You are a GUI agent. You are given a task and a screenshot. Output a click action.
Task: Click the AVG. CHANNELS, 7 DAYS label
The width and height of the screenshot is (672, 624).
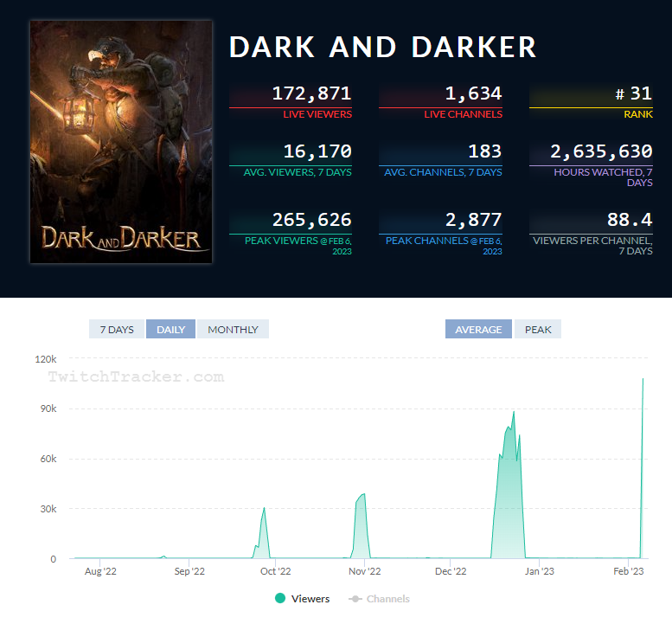coord(443,172)
